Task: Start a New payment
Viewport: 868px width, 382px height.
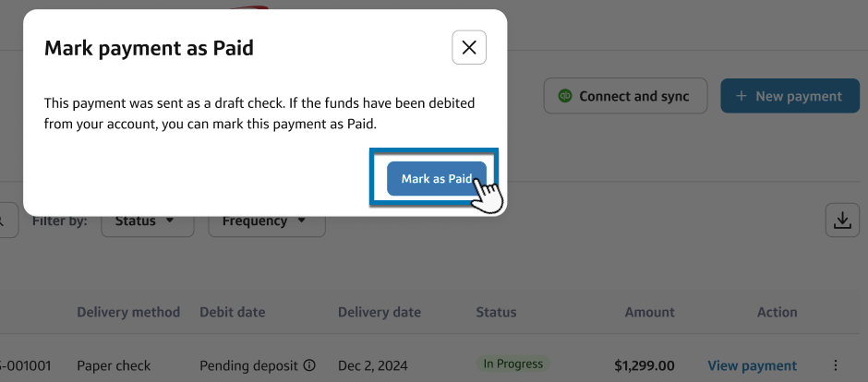Action: (788, 96)
